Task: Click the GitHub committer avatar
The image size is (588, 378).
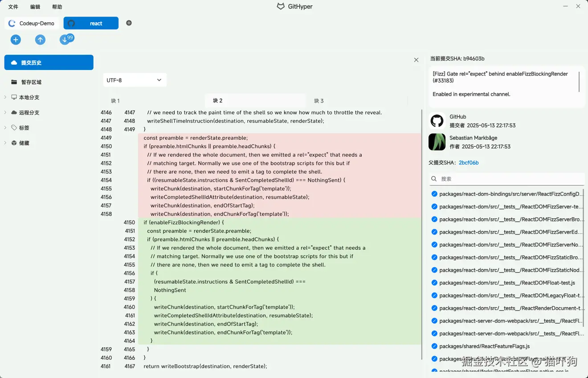Action: [x=437, y=121]
